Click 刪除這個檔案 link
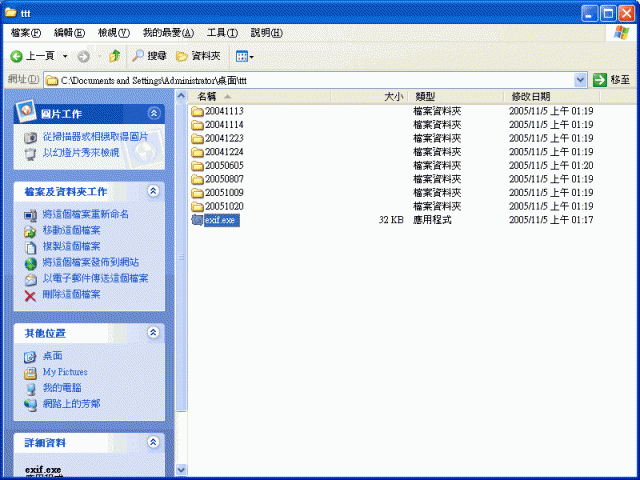 coord(71,294)
